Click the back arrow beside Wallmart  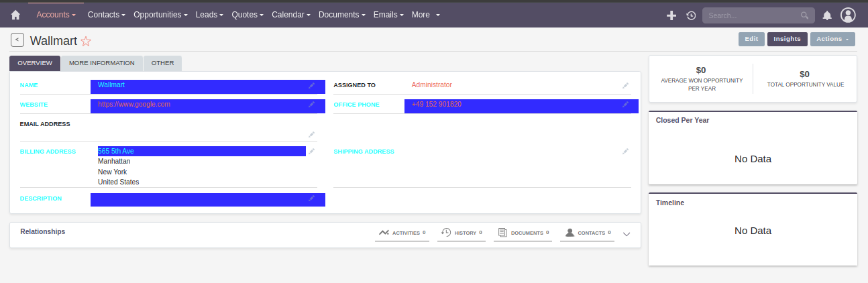[x=17, y=40]
